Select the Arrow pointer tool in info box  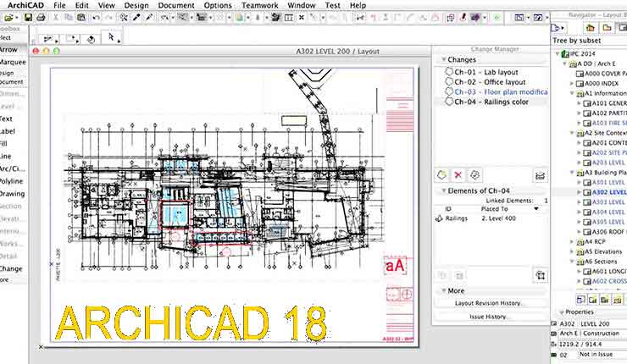coord(112,37)
